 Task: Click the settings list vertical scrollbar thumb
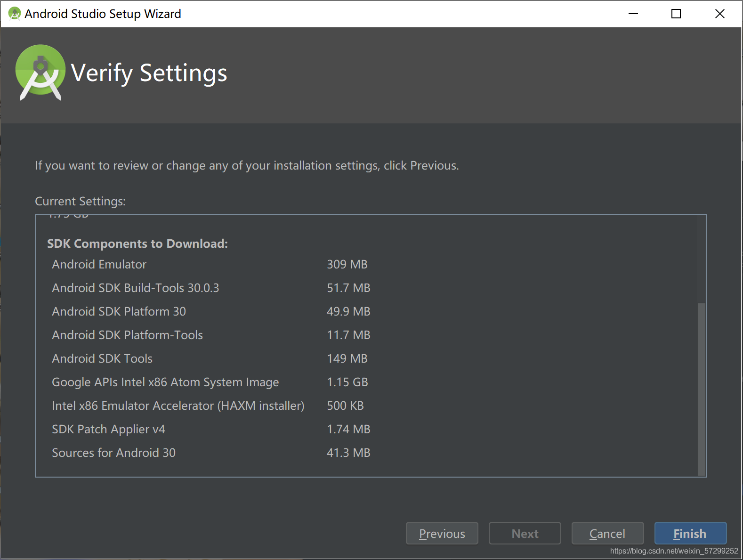point(702,389)
